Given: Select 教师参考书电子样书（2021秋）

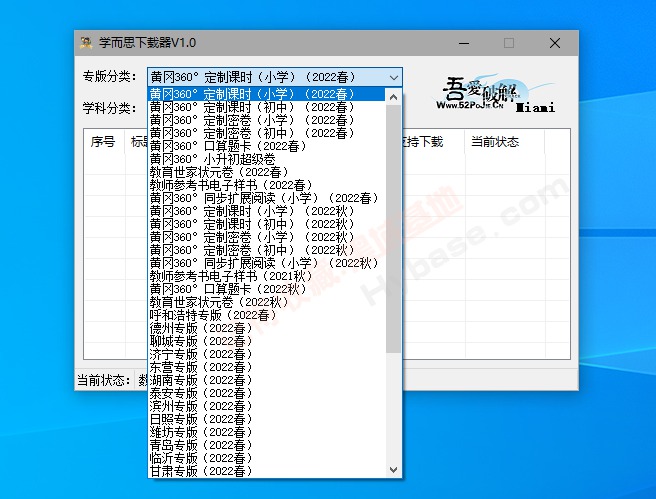Looking at the screenshot, I should point(266,276).
